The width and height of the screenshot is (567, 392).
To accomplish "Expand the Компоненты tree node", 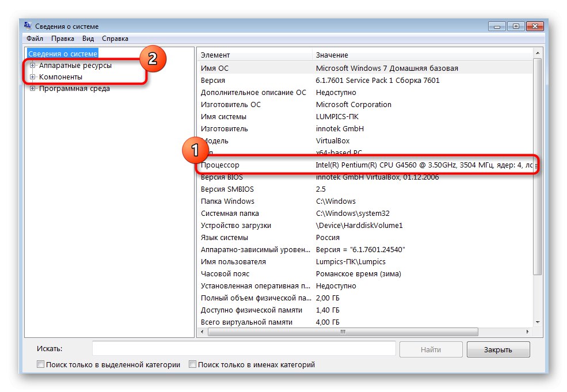I will tap(33, 77).
